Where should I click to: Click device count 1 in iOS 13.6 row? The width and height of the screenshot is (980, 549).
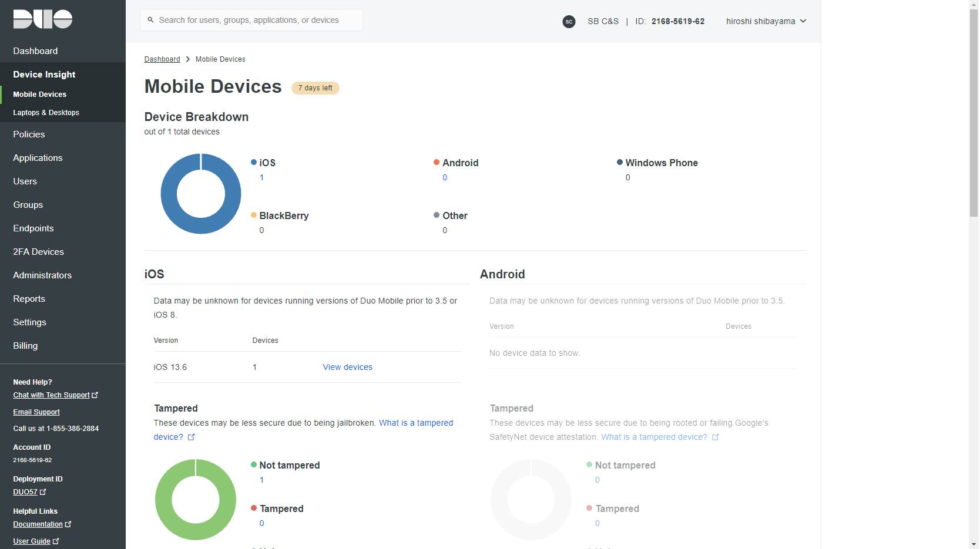[x=255, y=367]
